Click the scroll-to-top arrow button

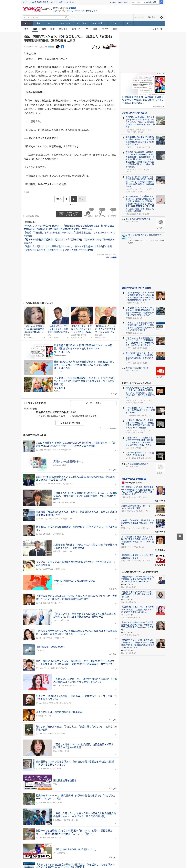point(180,536)
